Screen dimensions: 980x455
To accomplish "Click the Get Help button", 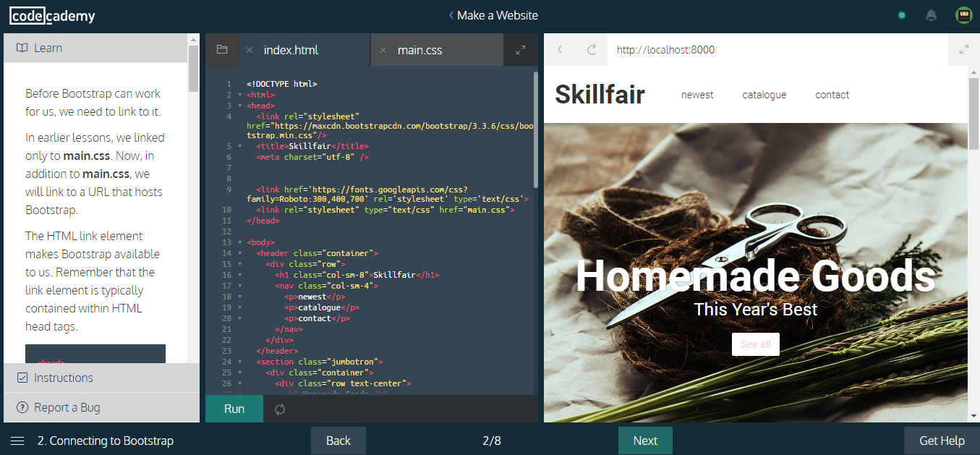I will click(942, 441).
